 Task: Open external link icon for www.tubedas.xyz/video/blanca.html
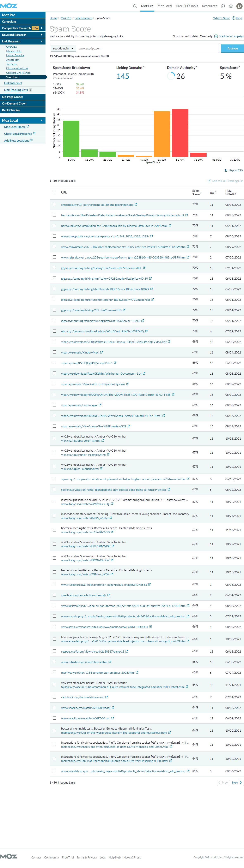(x=110, y=662)
